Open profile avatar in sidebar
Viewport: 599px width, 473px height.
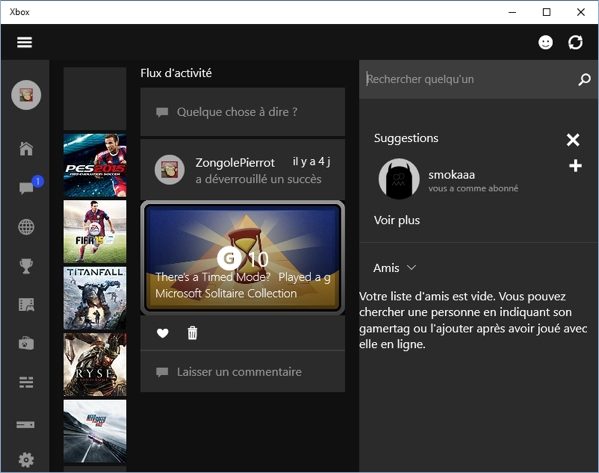pyautogui.click(x=26, y=95)
